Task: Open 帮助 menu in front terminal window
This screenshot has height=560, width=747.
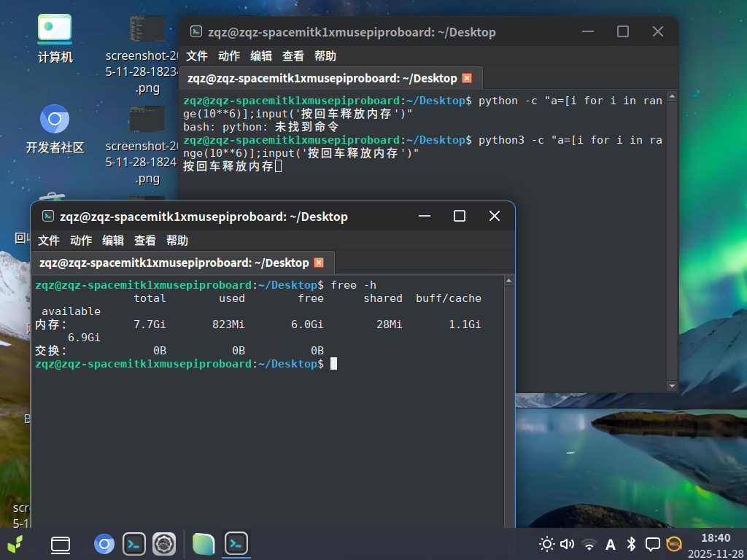Action: [x=177, y=241]
